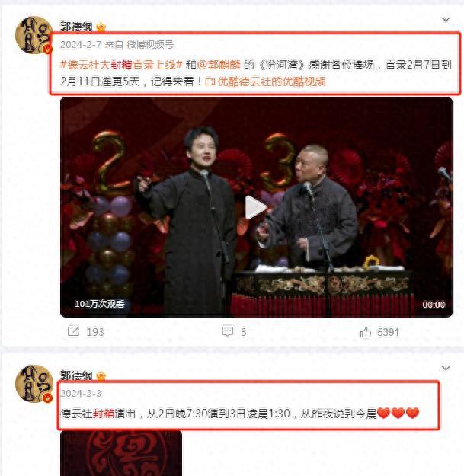Viewport: 464px width, 476px height.
Task: Click membership crown badge on second post
Action: coord(101,375)
